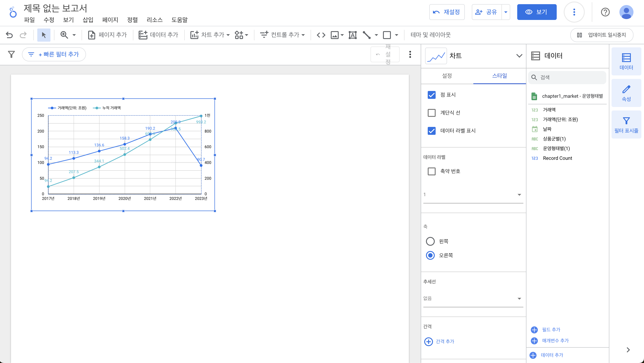Select the arrow selection mode tool
This screenshot has height=363, width=644.
tap(44, 35)
